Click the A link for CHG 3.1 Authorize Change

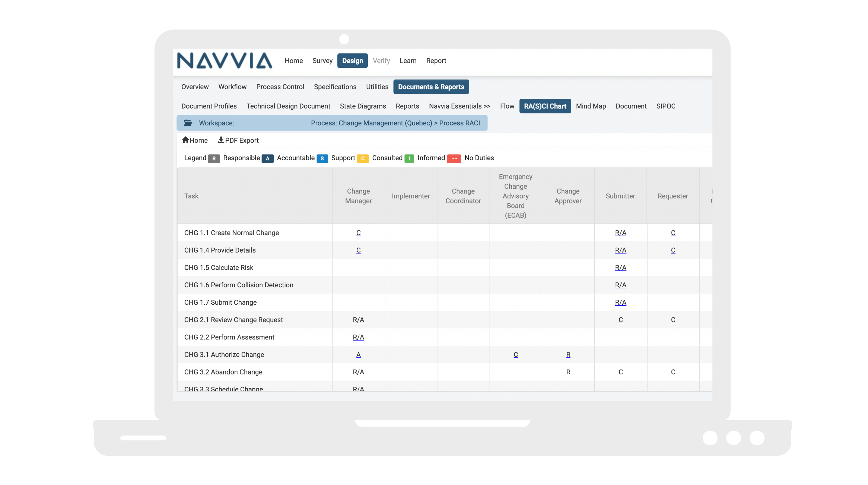point(358,354)
